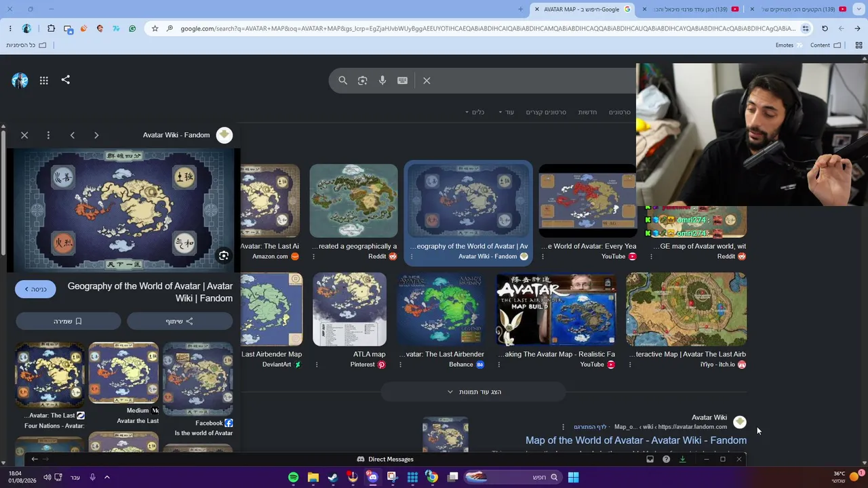Screen dimensions: 868x488
Task: Reload the page in Chrome
Action: click(825, 28)
